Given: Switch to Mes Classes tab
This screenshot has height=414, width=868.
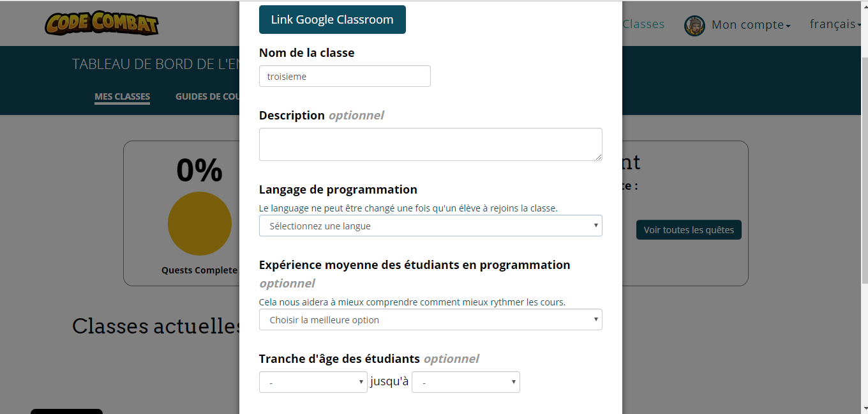Looking at the screenshot, I should [x=123, y=97].
